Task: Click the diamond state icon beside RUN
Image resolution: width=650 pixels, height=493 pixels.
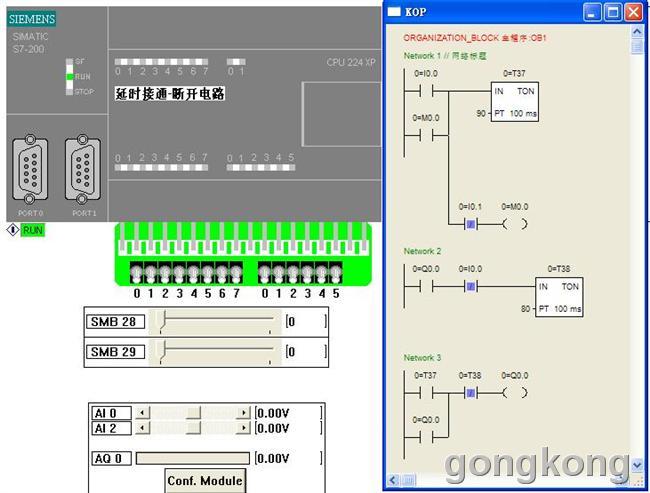Action: coord(12,230)
